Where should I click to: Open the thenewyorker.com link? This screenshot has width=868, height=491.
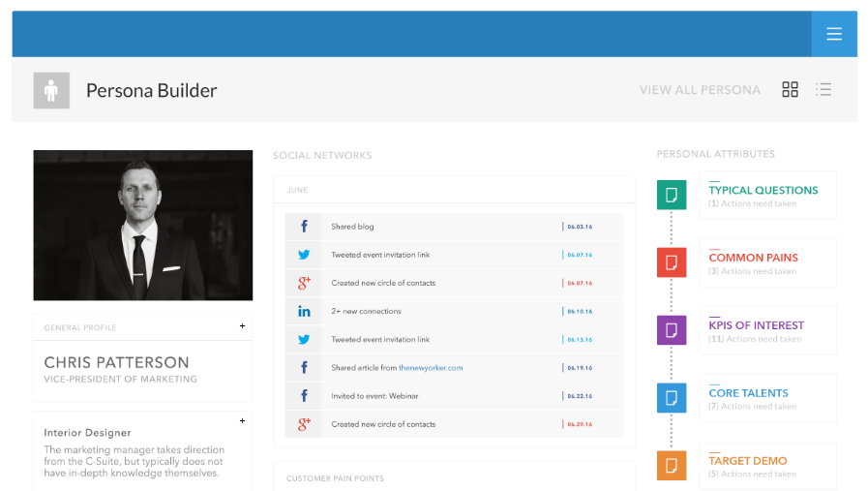431,367
